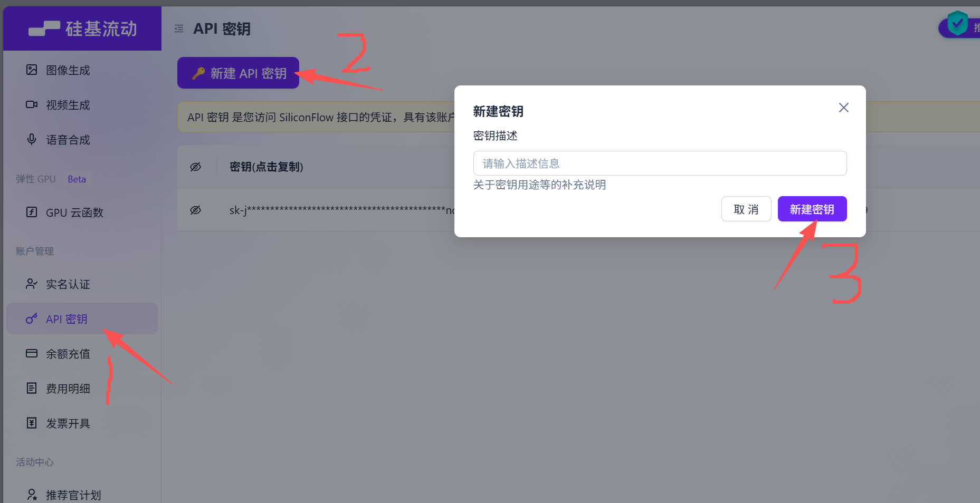Click the 费用明细 document icon
Image resolution: width=980 pixels, height=503 pixels.
[32, 388]
